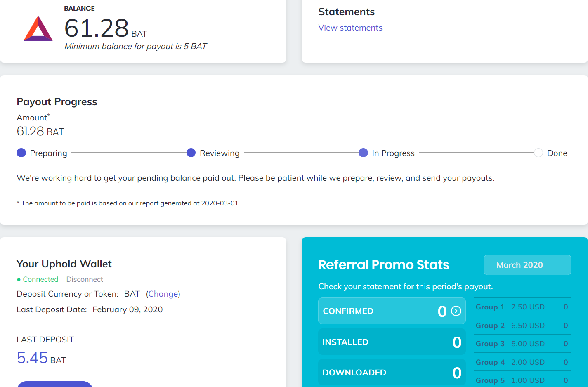Click the BAT triangle logo icon
This screenshot has width=588, height=387.
click(38, 29)
